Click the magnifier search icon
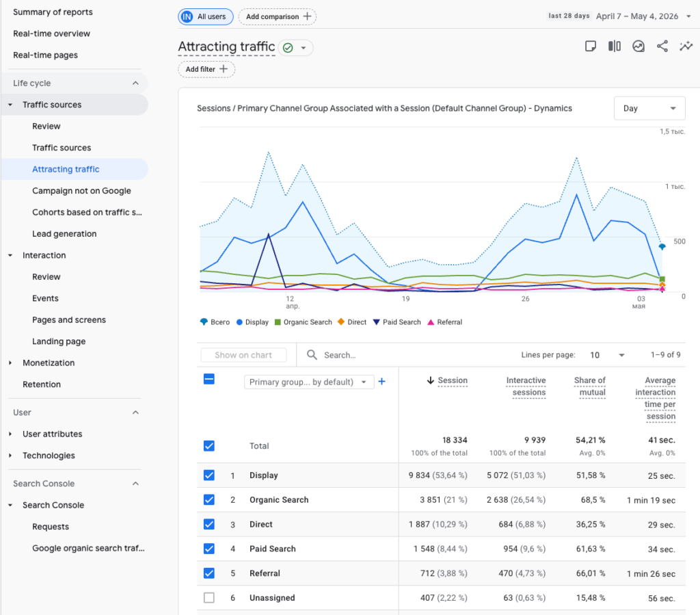The image size is (700, 615). point(312,354)
